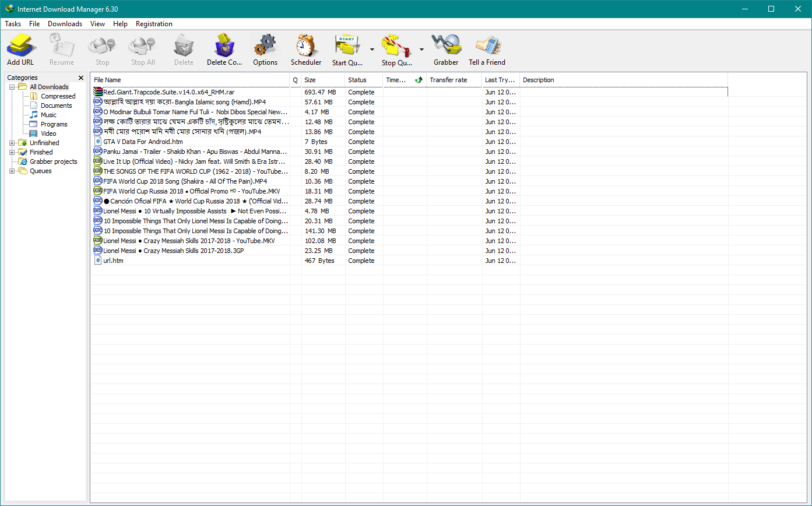812x506 pixels.
Task: Sort by the Last Try column header
Action: (501, 80)
